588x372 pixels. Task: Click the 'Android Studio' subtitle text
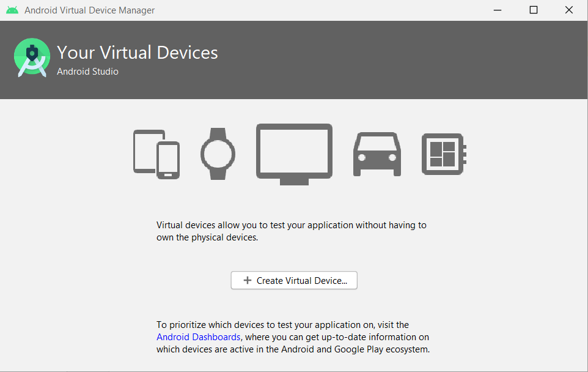(x=87, y=72)
